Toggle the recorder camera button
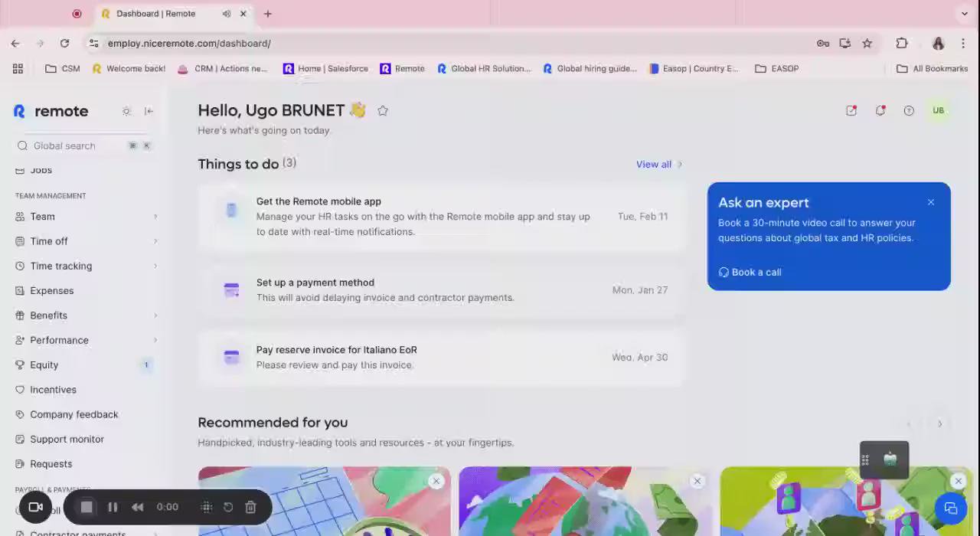This screenshot has width=980, height=536. click(35, 507)
